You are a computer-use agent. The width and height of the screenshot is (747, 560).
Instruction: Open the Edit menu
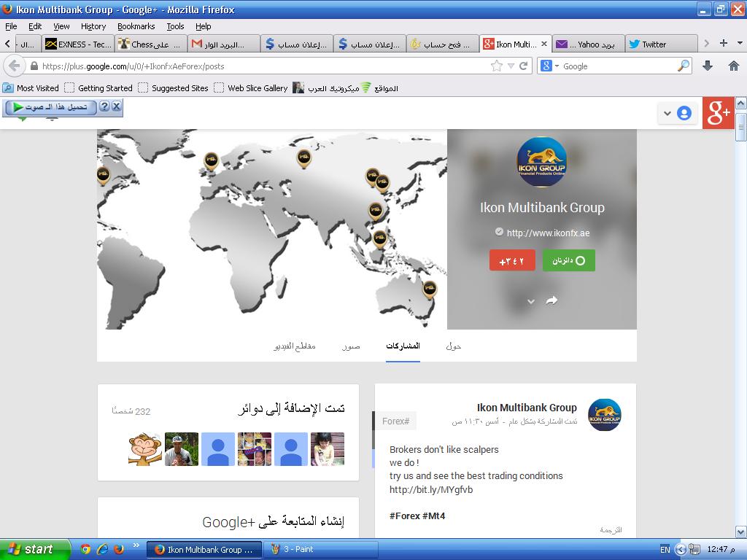point(35,26)
